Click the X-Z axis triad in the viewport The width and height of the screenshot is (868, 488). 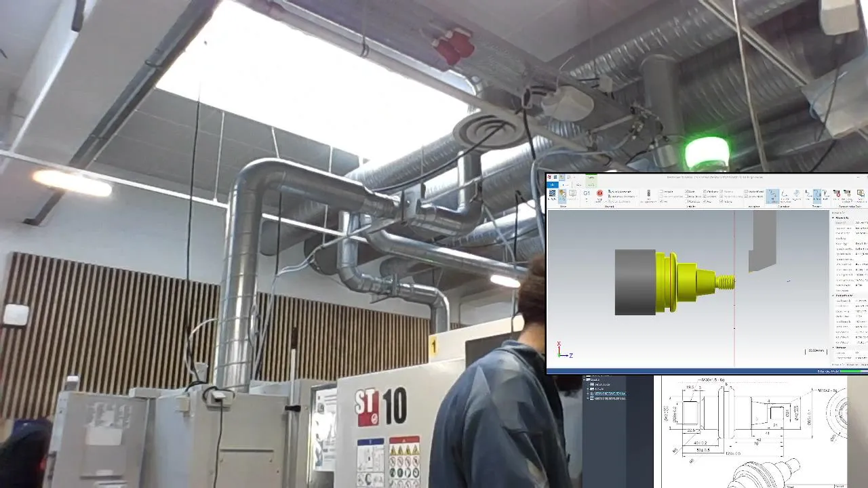564,350
